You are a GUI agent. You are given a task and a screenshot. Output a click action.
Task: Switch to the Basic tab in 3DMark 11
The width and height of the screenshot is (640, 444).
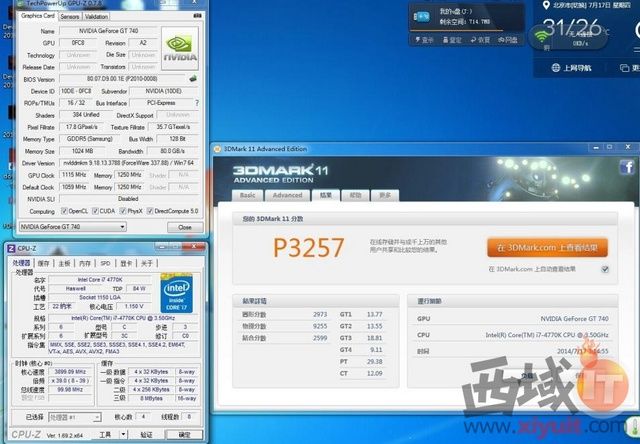coord(247,195)
